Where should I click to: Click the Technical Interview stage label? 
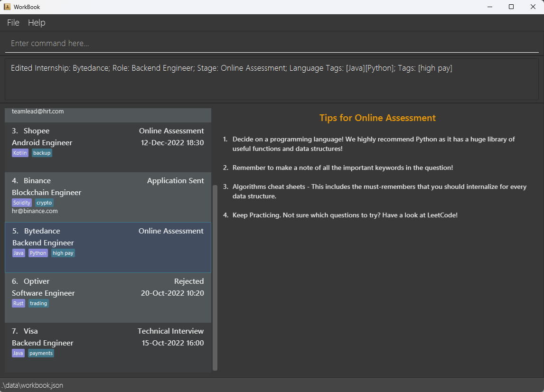point(171,331)
